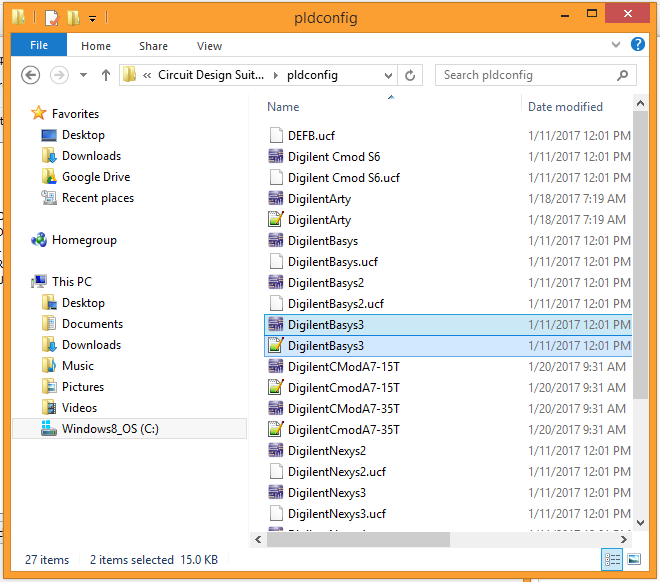Select DigilentBasys2 config file icon

(x=276, y=283)
